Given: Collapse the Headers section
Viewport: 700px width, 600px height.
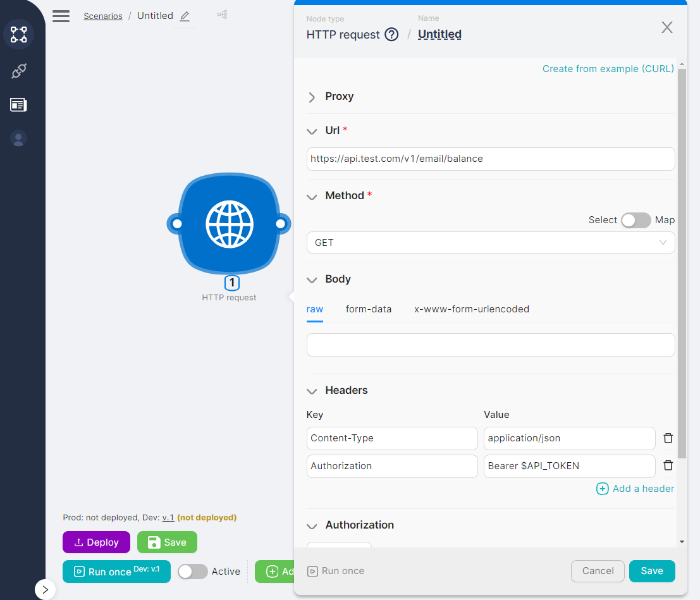Looking at the screenshot, I should (x=312, y=391).
